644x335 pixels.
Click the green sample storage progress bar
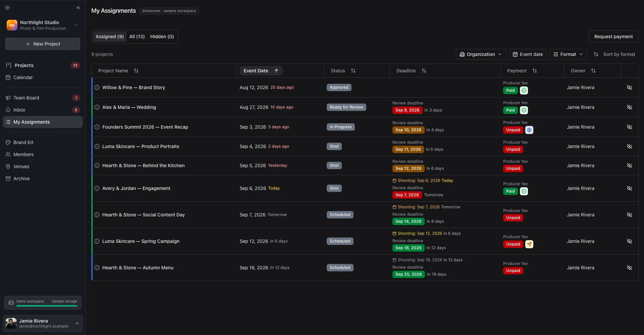pos(47,306)
